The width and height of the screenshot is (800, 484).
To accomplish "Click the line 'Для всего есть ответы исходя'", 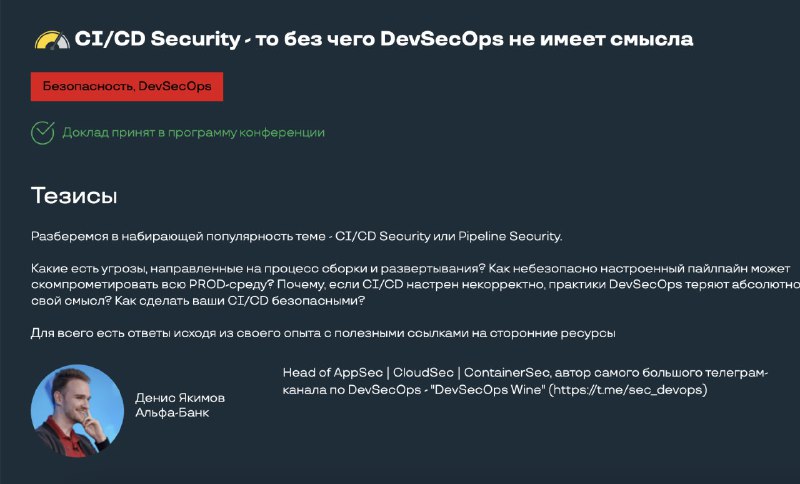I will pos(323,333).
